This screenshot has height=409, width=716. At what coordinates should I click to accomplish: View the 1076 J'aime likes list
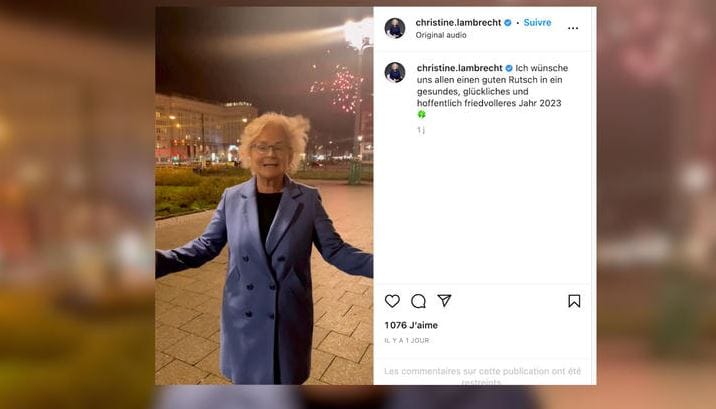point(411,325)
